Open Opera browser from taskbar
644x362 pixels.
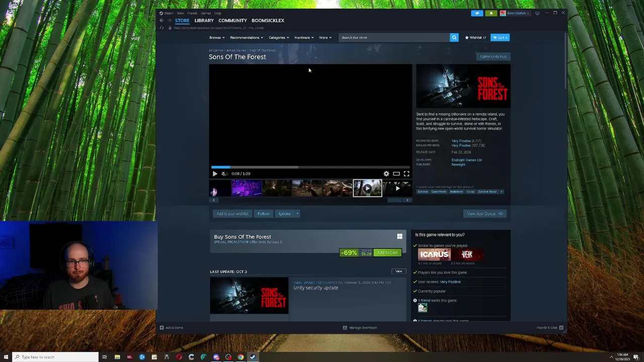click(x=179, y=357)
